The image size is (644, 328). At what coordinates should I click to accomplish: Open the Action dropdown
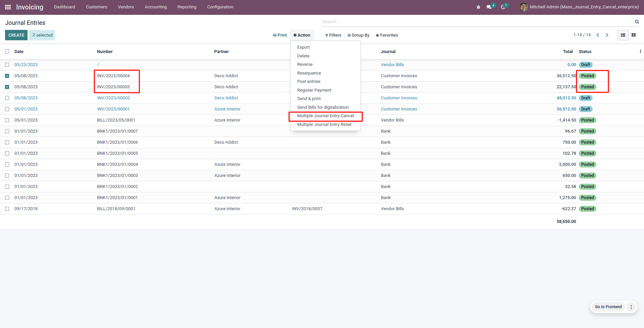(x=302, y=35)
